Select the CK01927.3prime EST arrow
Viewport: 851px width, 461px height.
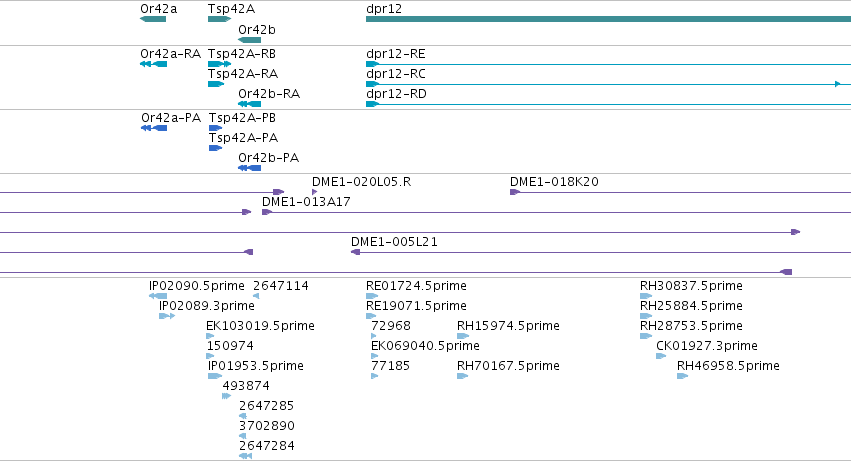(x=661, y=356)
